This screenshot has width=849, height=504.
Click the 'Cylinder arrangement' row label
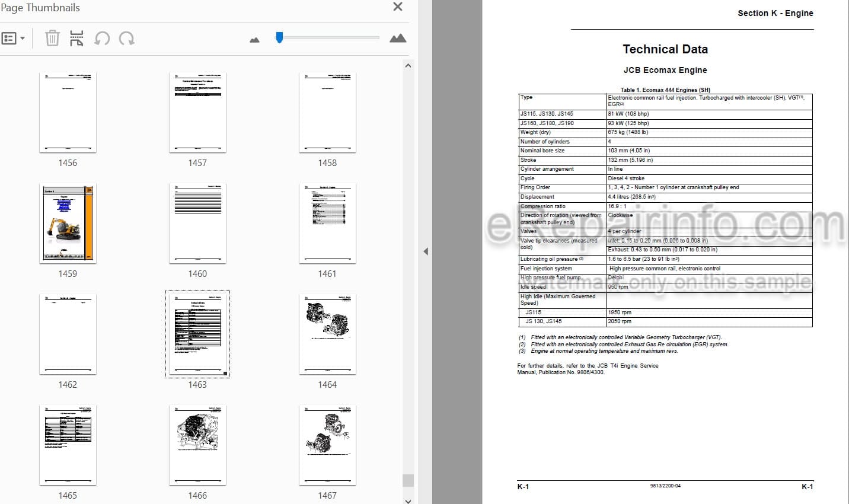pyautogui.click(x=547, y=169)
